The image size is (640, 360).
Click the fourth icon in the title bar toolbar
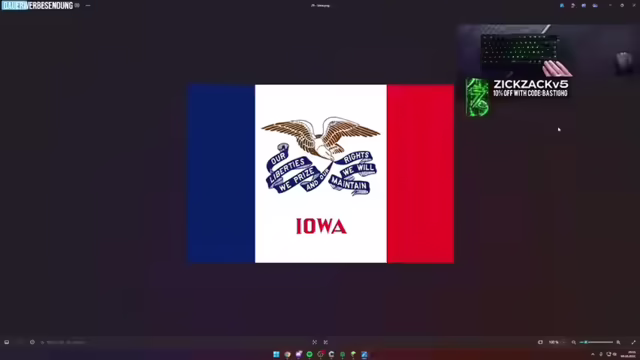point(595,5)
